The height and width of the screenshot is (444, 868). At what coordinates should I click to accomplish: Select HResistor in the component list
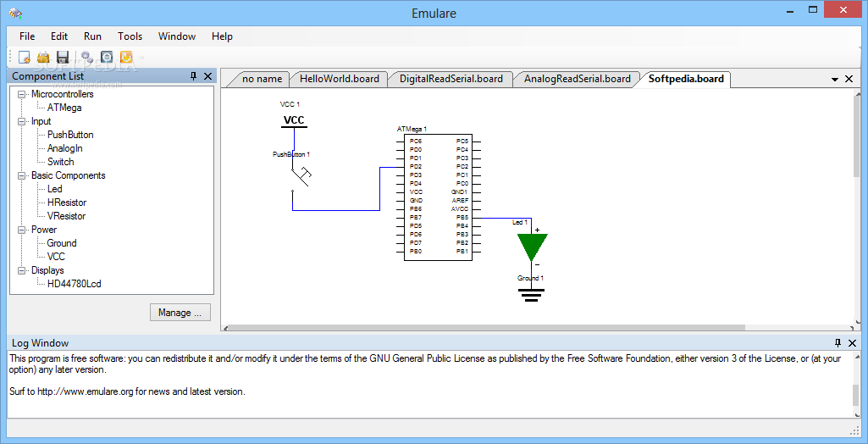click(x=66, y=203)
